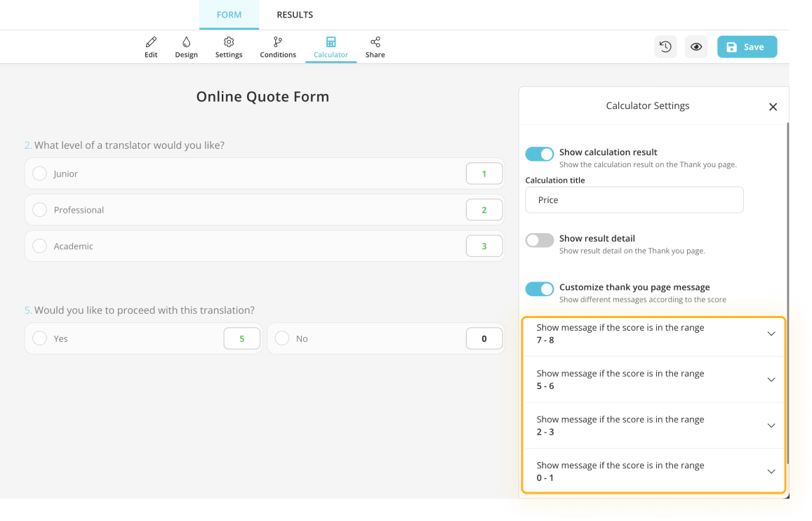
Task: Click the Online Quote Form title
Action: (x=262, y=97)
